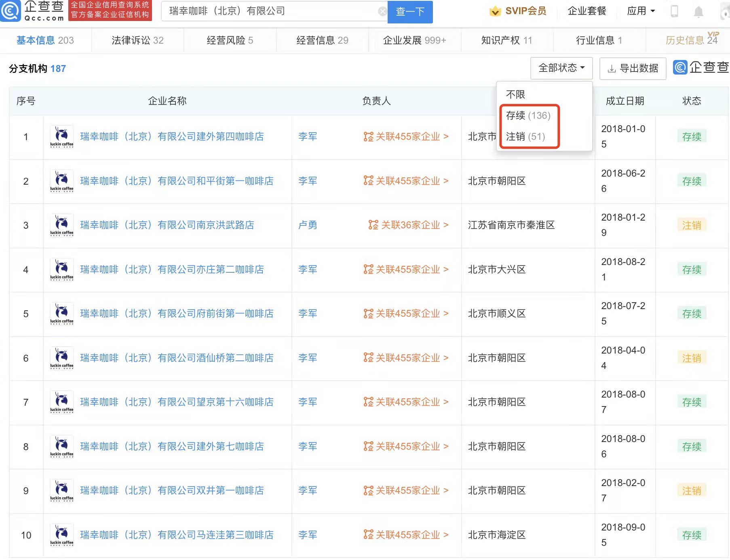This screenshot has width=730, height=560.
Task: Click 导出数据 export button
Action: point(633,68)
